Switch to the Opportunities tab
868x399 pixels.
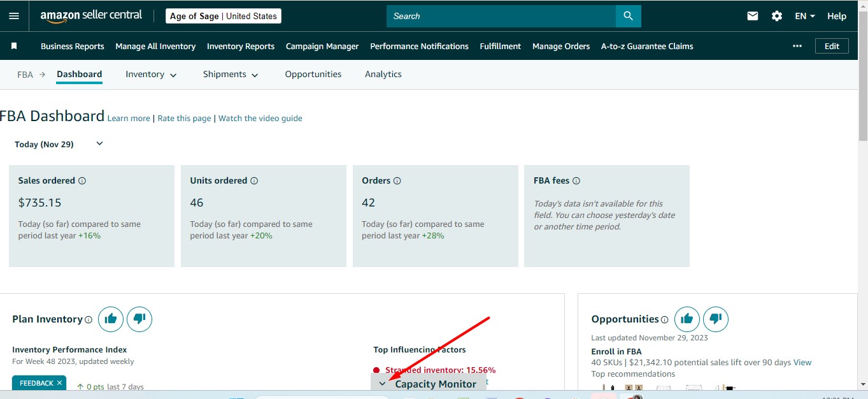click(x=313, y=75)
